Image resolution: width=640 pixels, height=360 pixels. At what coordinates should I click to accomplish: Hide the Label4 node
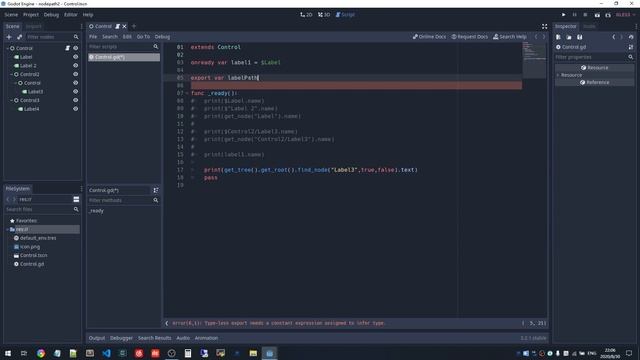(76, 109)
